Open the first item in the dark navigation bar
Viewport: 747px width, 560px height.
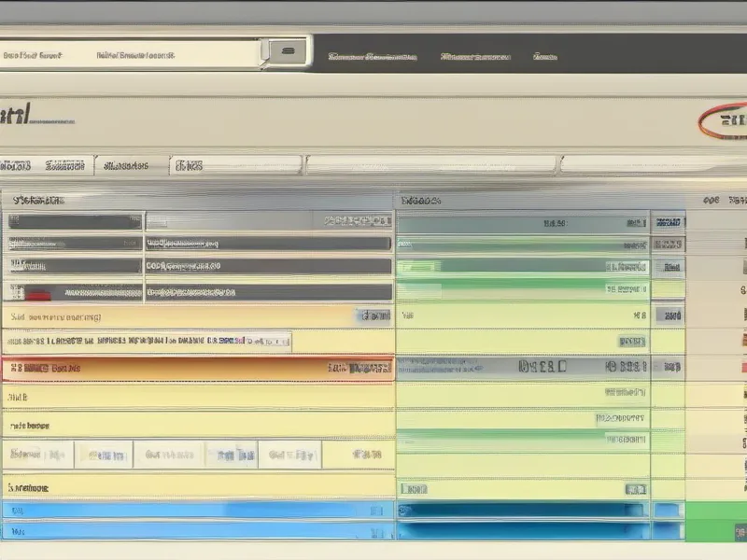point(372,57)
